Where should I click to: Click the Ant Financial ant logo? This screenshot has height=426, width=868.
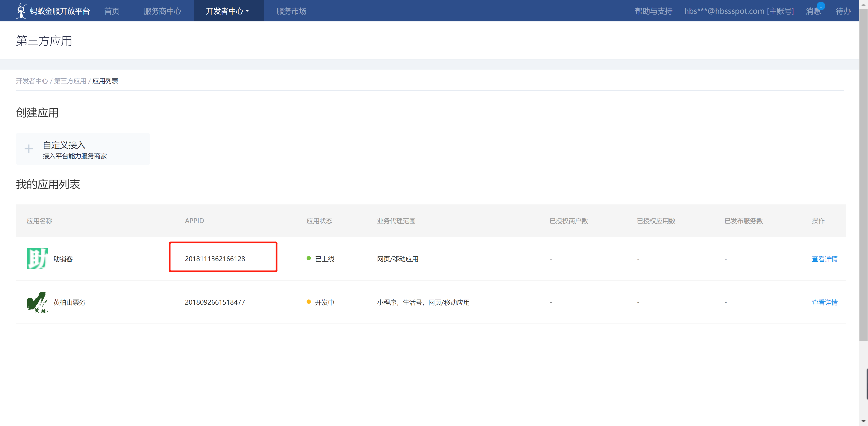pos(21,11)
